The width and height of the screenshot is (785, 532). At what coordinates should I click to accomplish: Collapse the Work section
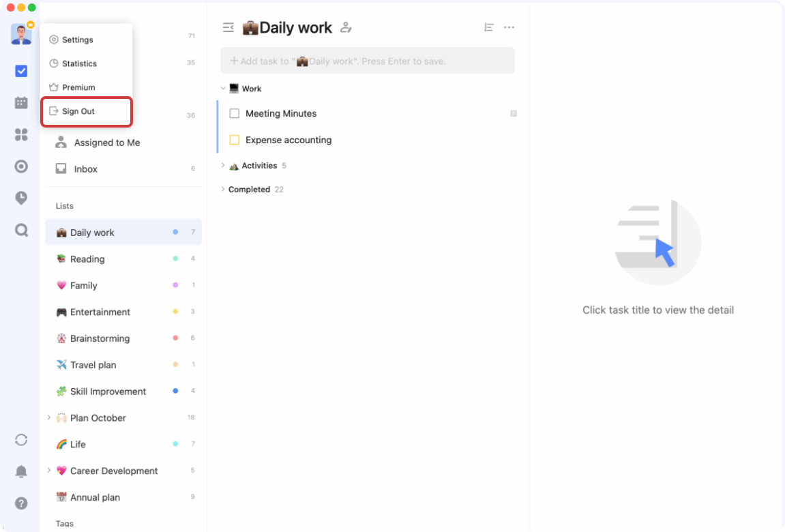[x=223, y=89]
